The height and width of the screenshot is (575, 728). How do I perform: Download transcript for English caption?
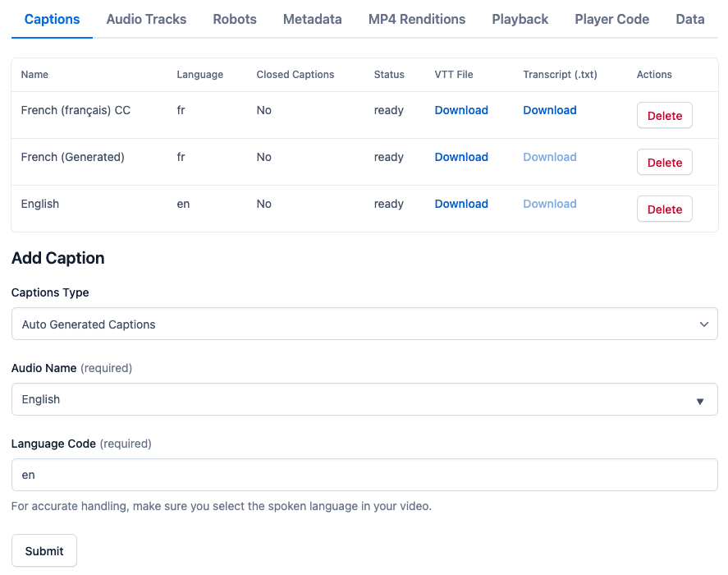click(550, 204)
